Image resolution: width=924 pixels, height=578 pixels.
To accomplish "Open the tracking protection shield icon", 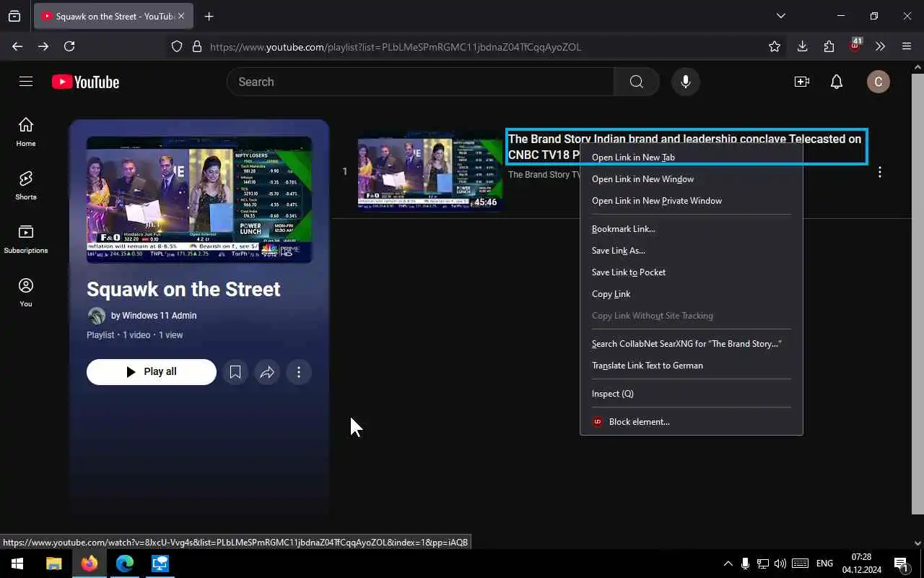I will click(x=177, y=46).
